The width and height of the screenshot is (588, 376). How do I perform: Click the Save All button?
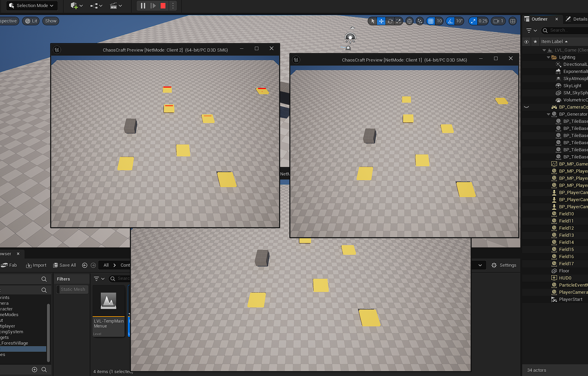coord(64,265)
